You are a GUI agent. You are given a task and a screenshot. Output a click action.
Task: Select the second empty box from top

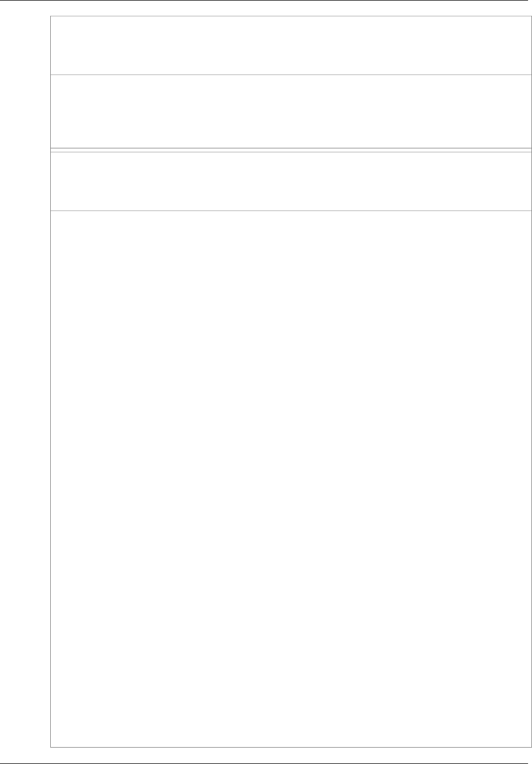[291, 111]
